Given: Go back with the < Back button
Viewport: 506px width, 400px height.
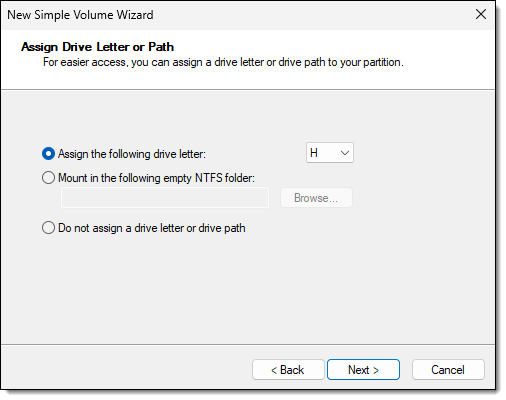Looking at the screenshot, I should point(288,370).
